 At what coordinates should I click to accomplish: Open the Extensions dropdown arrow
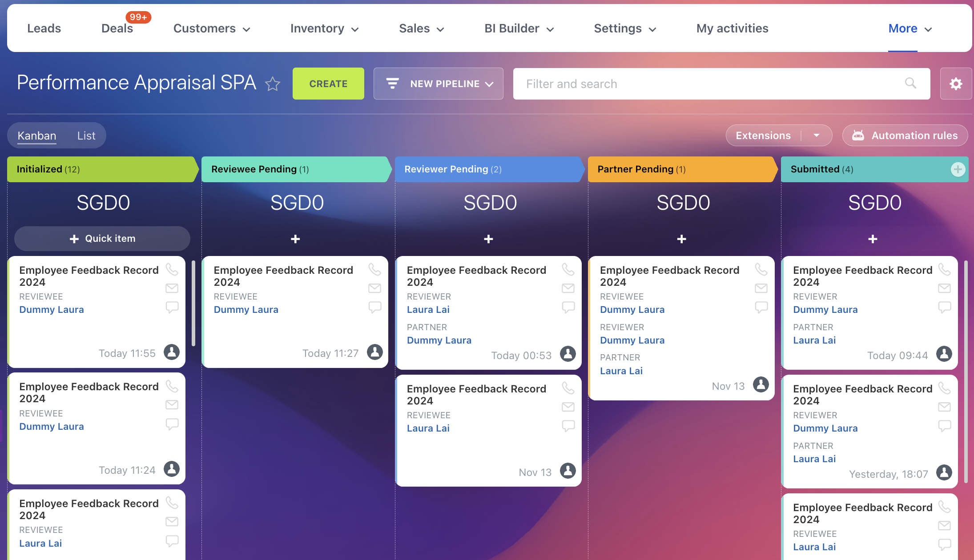point(817,136)
